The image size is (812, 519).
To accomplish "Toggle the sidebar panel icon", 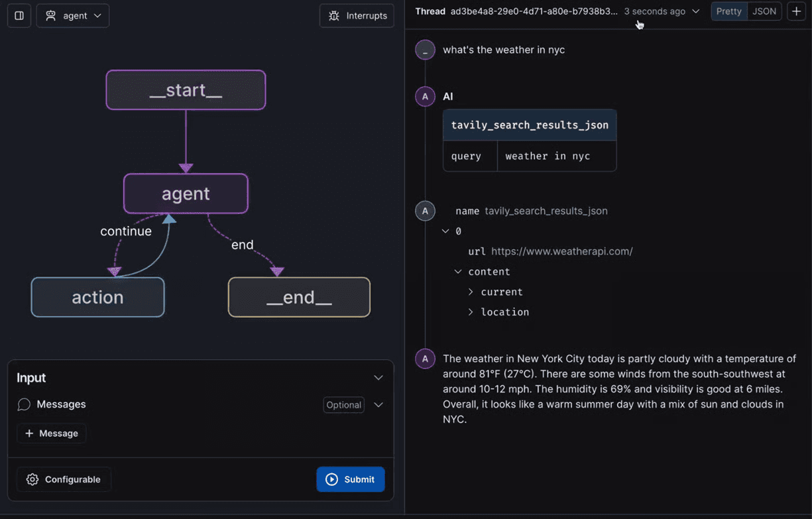I will [x=19, y=15].
